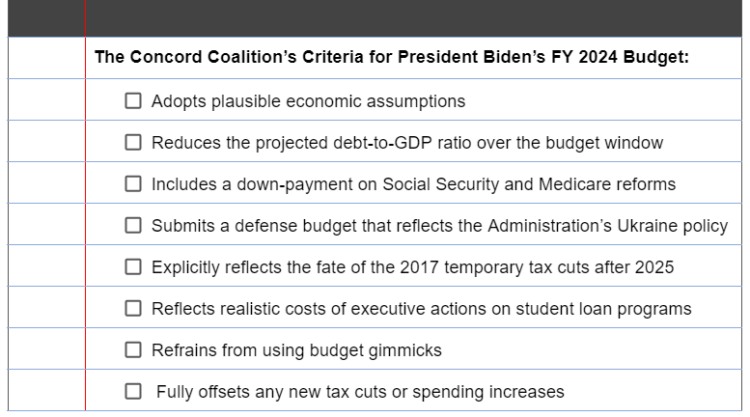This screenshot has width=750, height=417.
Task: Click the empty margin cell beside the heading
Action: click(x=47, y=58)
